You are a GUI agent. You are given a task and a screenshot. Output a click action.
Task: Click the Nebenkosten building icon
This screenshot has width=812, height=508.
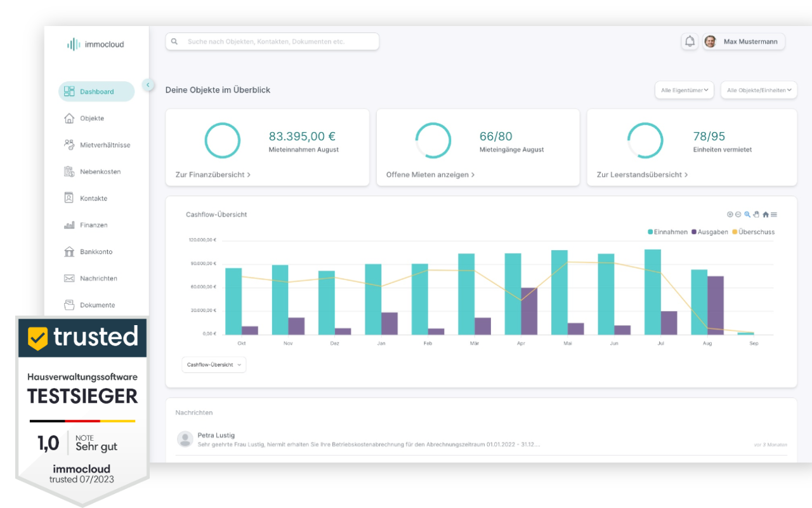coord(69,171)
